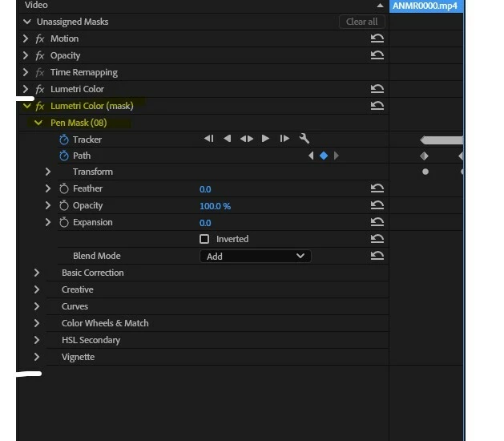Screen dimensions: 504x441
Task: Reset the Inverted setting
Action: pyautogui.click(x=377, y=239)
